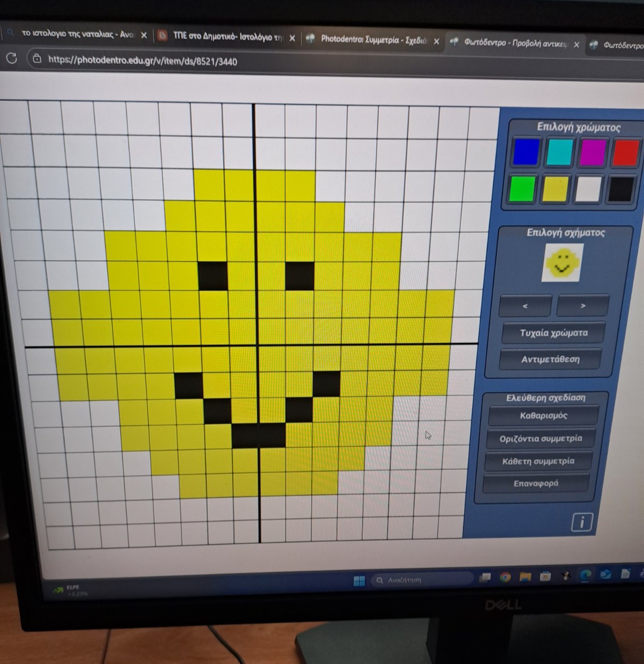This screenshot has height=664, width=644.
Task: Click the site info icon by the URL
Action: (37, 59)
